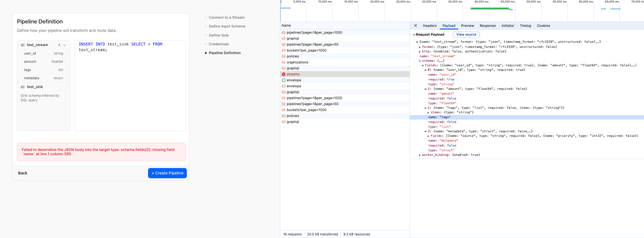
Task: Close the request details panel
Action: (415, 25)
